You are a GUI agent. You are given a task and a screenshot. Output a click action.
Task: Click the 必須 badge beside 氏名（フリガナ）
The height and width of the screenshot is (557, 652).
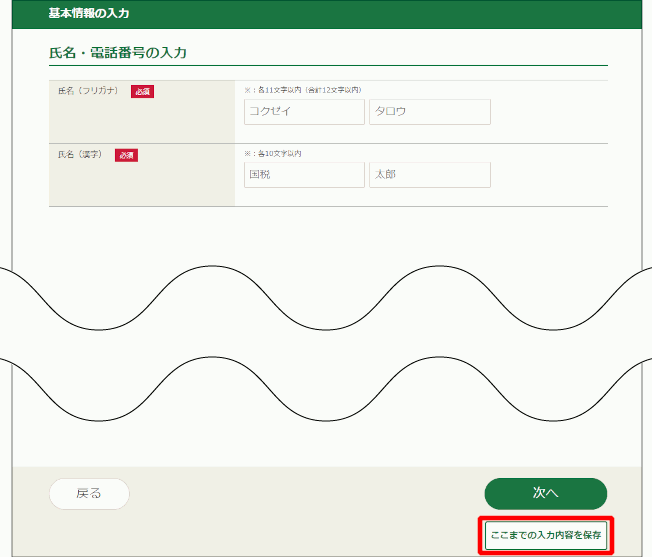pyautogui.click(x=142, y=92)
